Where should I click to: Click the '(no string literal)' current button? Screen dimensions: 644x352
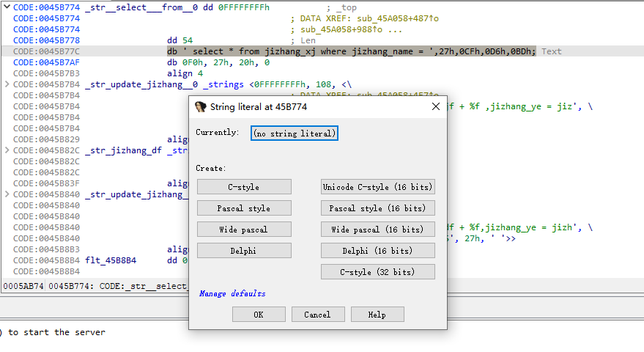[x=295, y=133]
